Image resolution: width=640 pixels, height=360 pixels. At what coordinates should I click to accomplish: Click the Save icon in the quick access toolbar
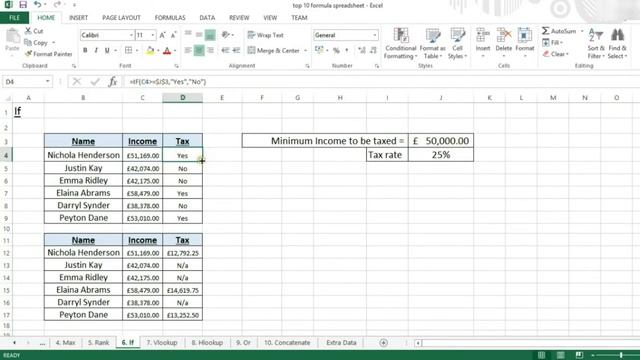(23, 5)
